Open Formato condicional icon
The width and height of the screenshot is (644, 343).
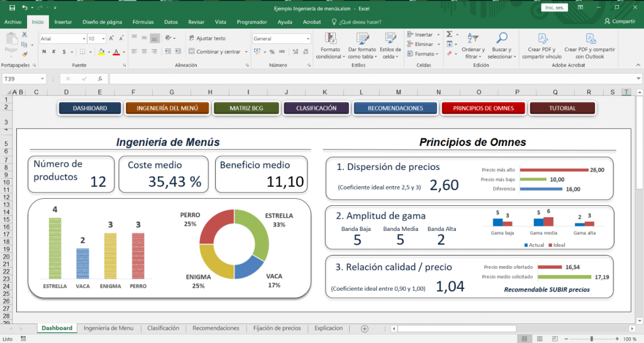pyautogui.click(x=331, y=38)
